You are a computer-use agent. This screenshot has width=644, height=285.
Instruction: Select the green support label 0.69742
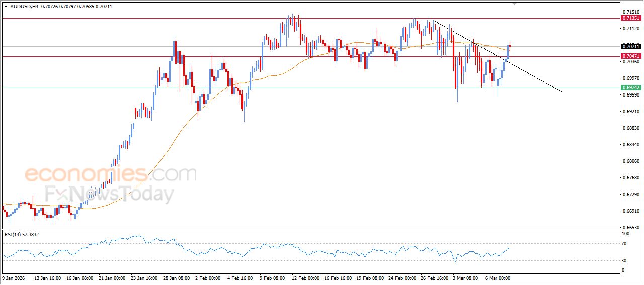click(631, 88)
